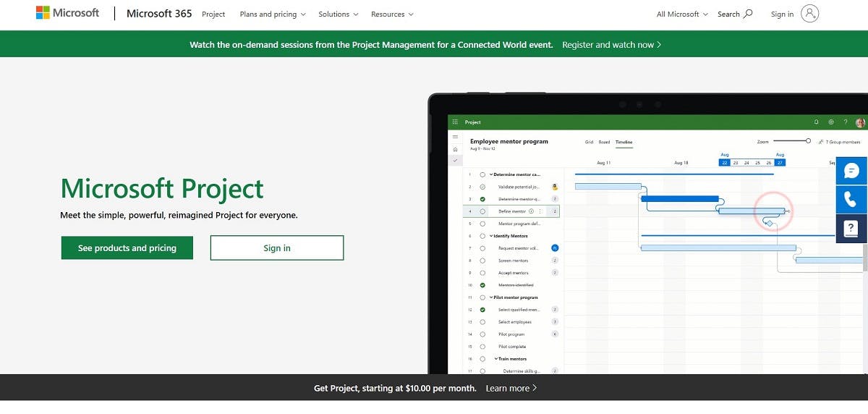Open the Project nav menu item
868x414 pixels.
[x=213, y=14]
